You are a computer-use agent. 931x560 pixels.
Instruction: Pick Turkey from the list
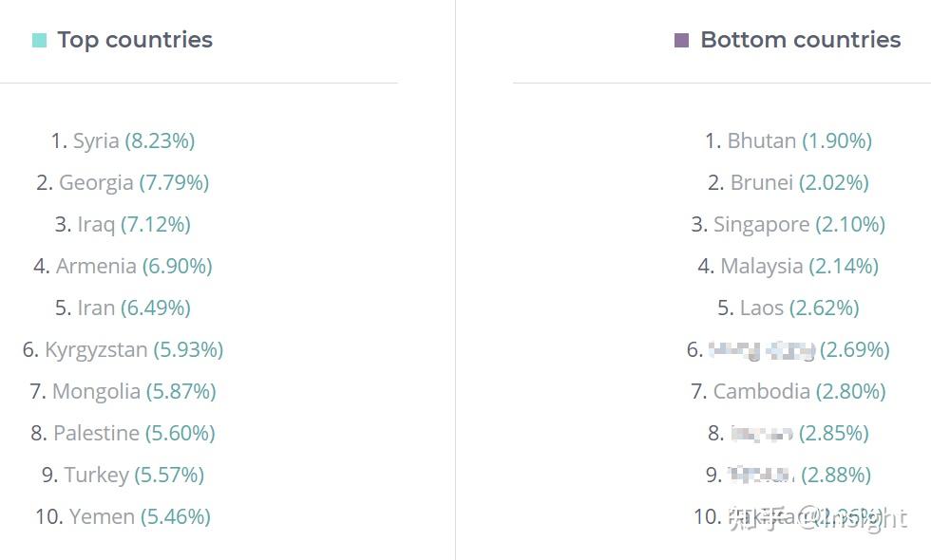tap(96, 475)
